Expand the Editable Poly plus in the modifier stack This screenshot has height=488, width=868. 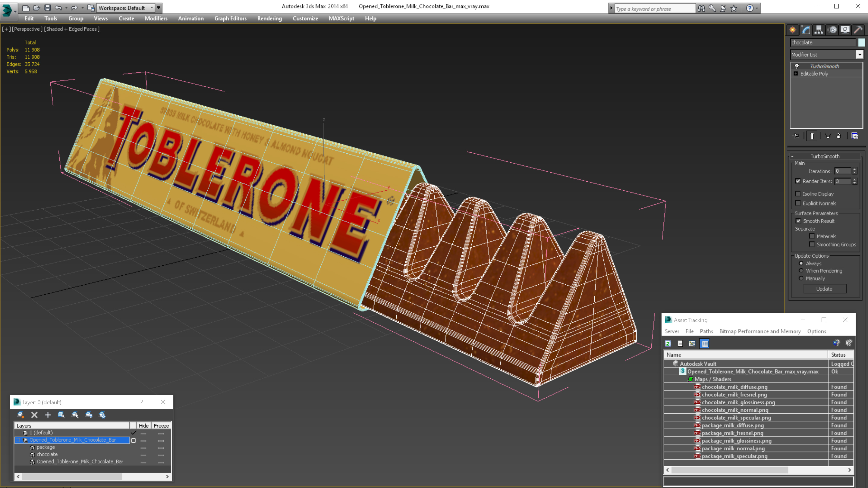tap(796, 74)
